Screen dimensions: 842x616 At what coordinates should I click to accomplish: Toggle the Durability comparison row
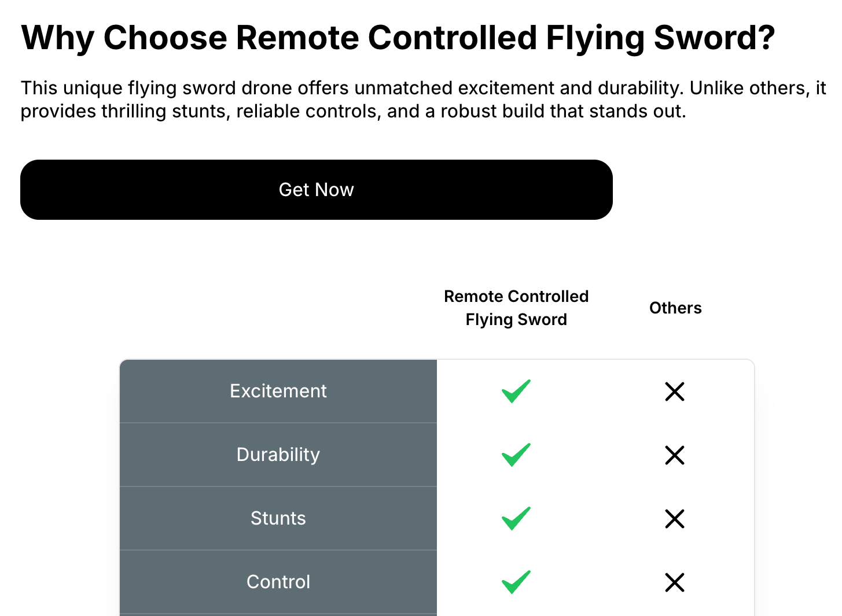click(x=278, y=455)
